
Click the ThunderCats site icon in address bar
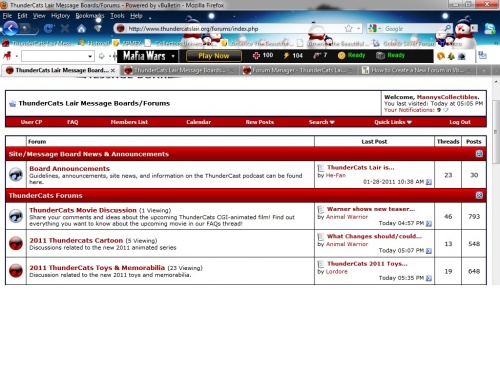[120, 29]
